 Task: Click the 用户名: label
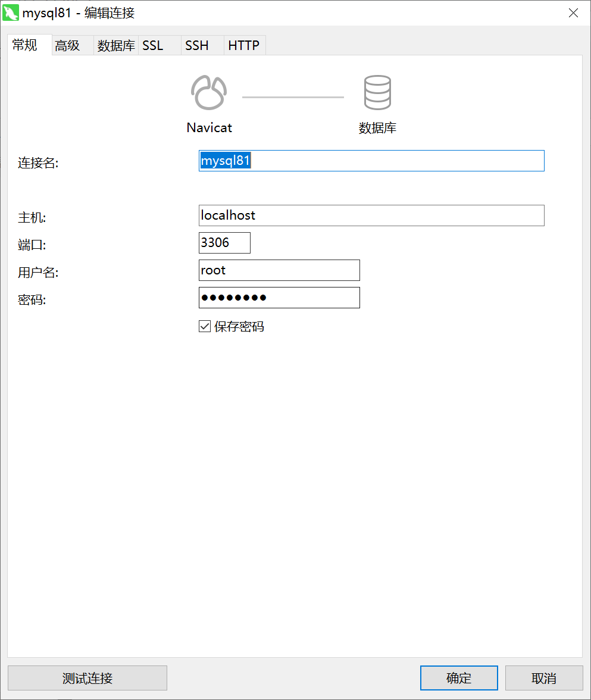[38, 273]
